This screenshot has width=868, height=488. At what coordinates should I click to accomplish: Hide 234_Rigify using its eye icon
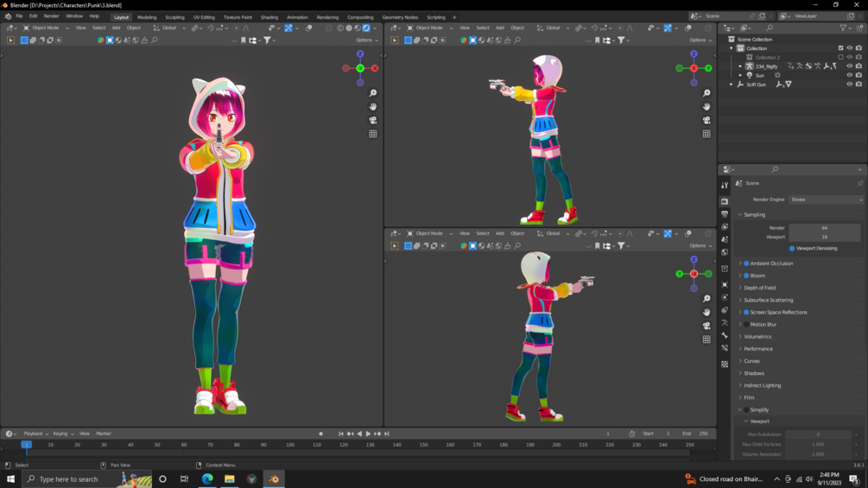(x=850, y=66)
